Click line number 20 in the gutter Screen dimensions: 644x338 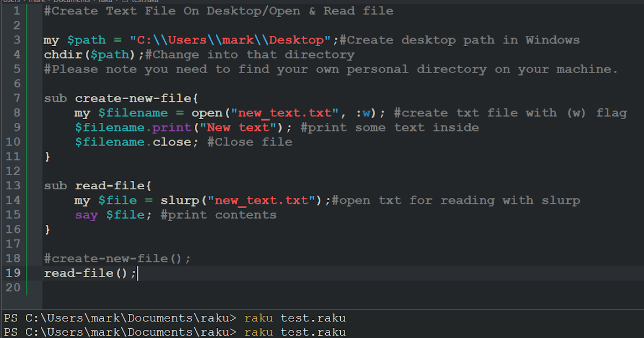(x=12, y=288)
